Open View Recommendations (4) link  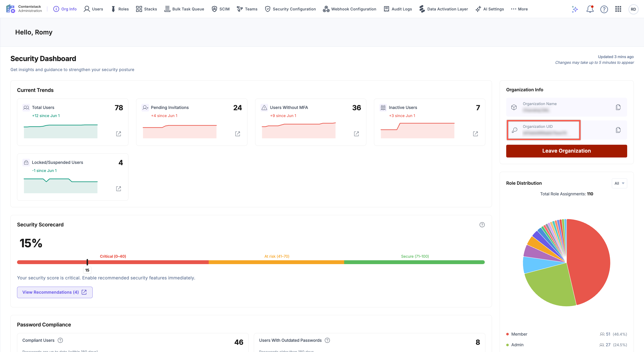coord(55,292)
